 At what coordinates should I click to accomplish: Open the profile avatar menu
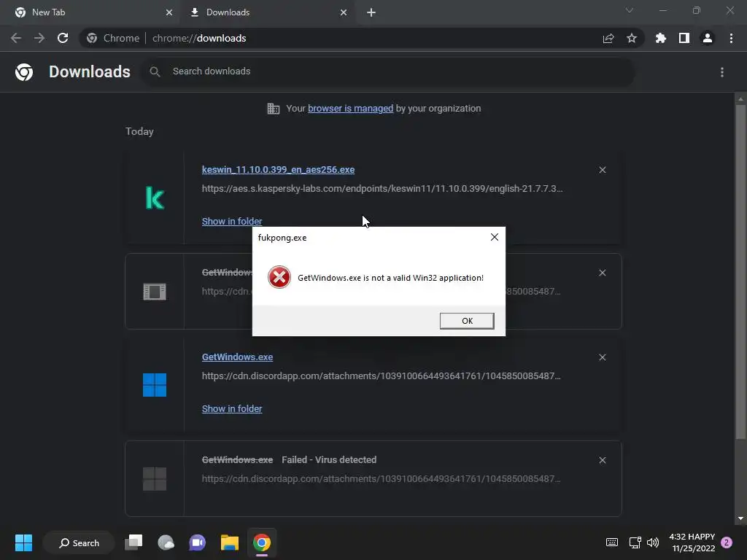[708, 38]
